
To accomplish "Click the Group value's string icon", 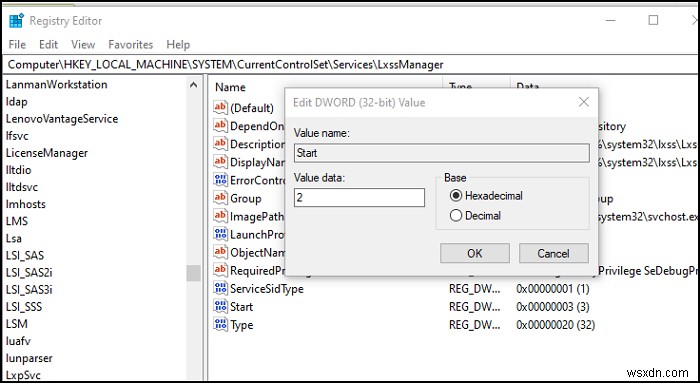I will [x=220, y=198].
